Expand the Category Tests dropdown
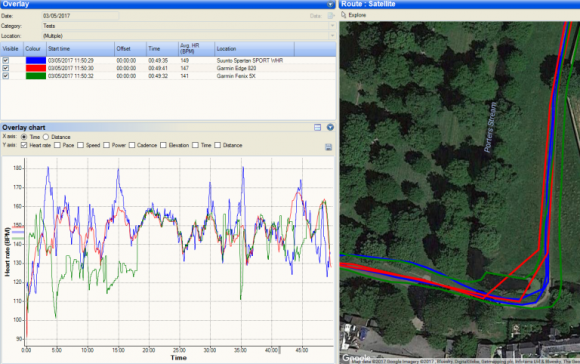The width and height of the screenshot is (580, 364). 332,26
